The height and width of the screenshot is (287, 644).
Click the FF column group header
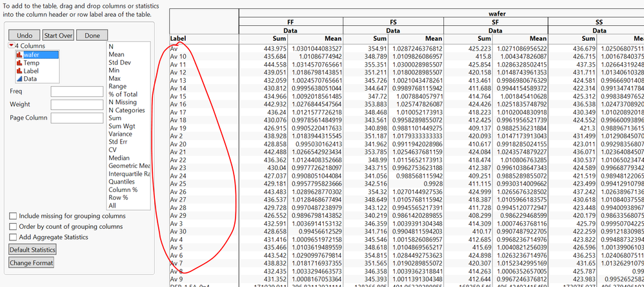[290, 22]
